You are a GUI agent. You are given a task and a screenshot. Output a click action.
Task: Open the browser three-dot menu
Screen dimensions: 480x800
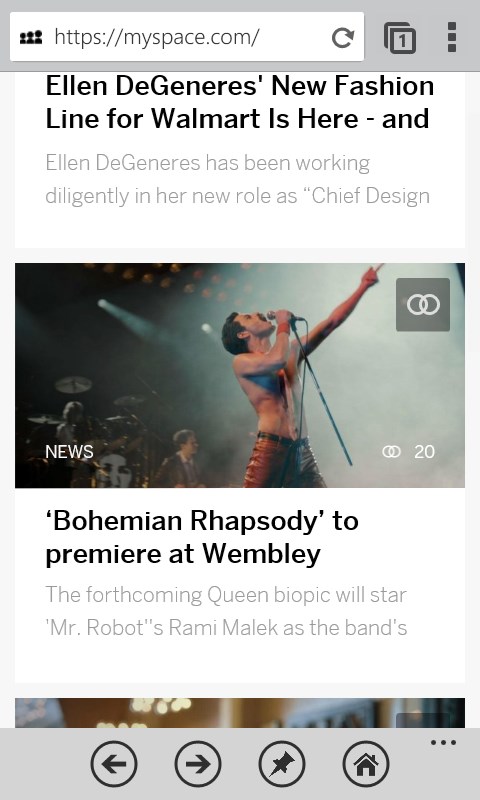451,37
